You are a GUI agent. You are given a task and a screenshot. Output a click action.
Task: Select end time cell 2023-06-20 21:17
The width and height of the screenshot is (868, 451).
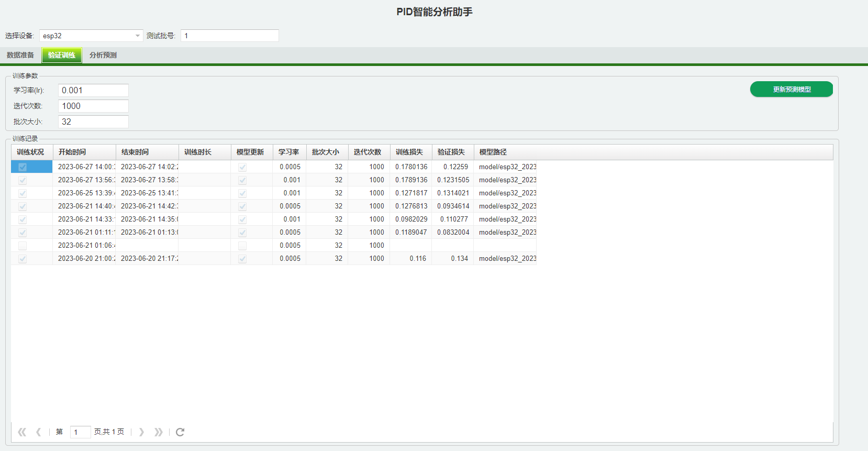(147, 258)
